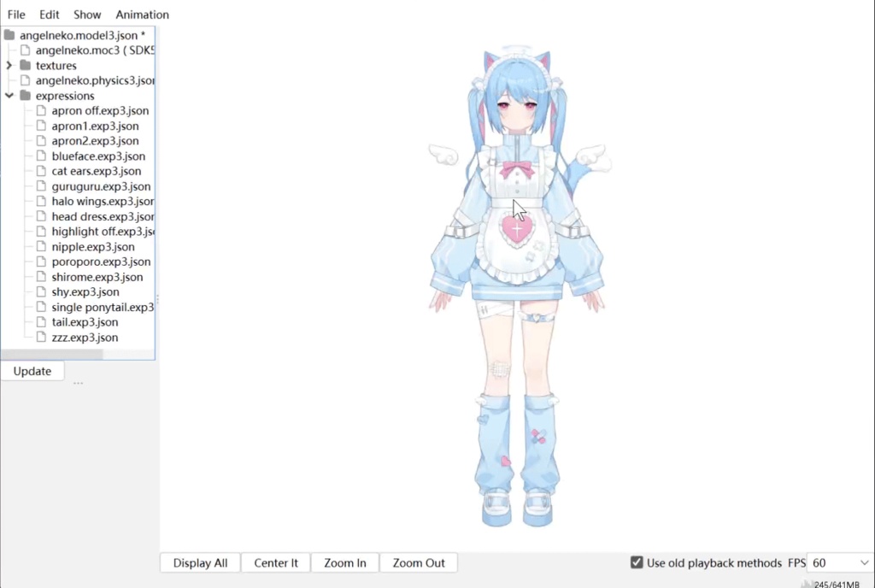This screenshot has width=875, height=588.
Task: Click the file icon beside angelneko.physics3.json
Action: click(24, 80)
